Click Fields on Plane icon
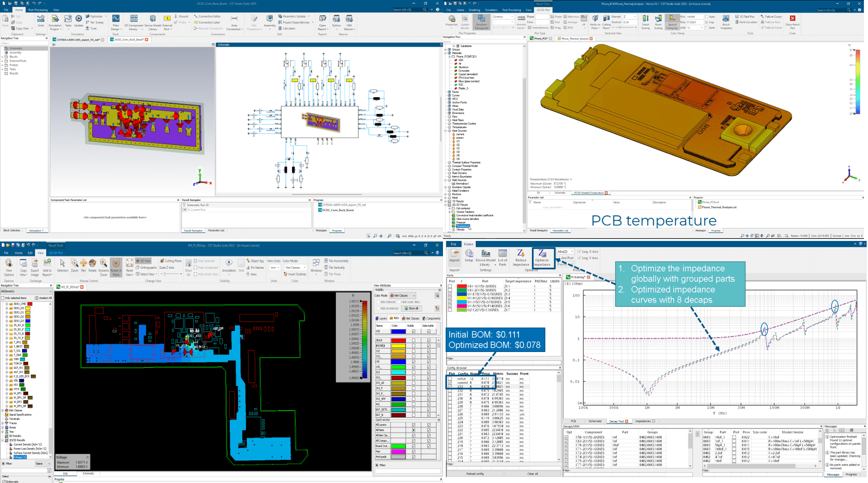868x483 pixels. click(594, 22)
